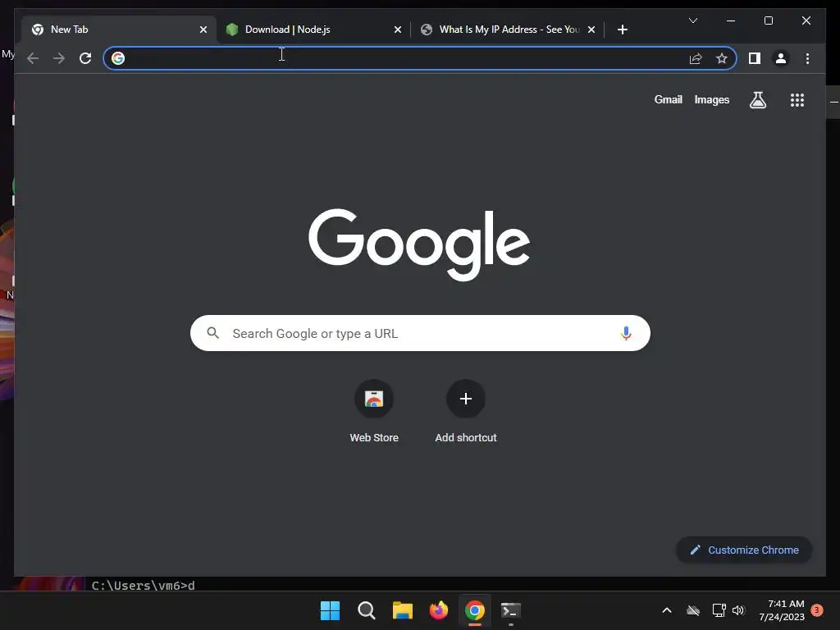Open a new tab with the plus button
The height and width of the screenshot is (630, 840).
[622, 30]
